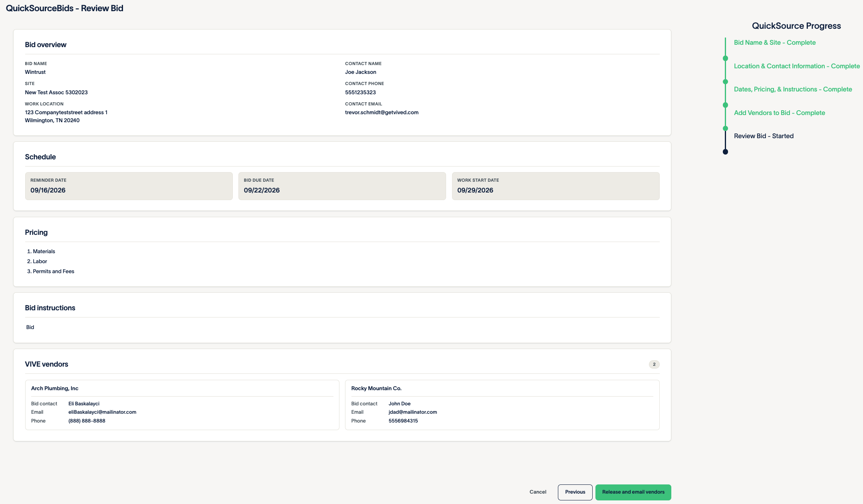Viewport: 863px width, 504px height.
Task: Open Dates, Pricing, & Instructions step
Action: tap(793, 89)
